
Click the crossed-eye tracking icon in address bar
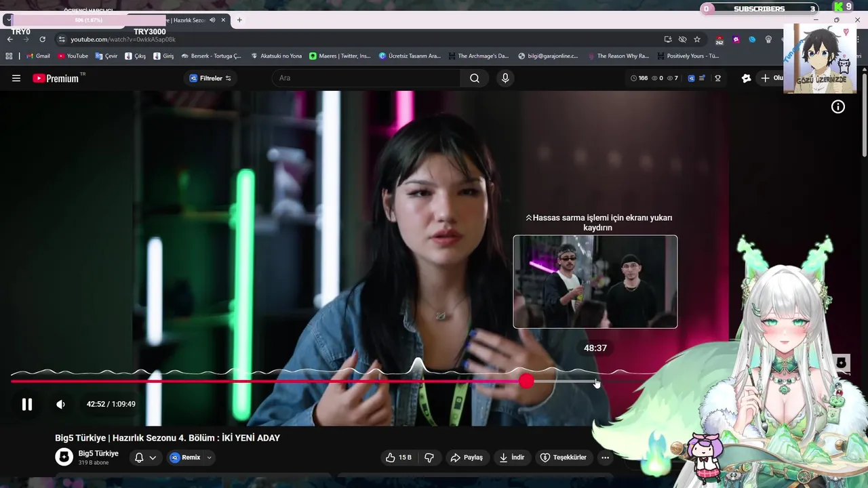(x=682, y=39)
